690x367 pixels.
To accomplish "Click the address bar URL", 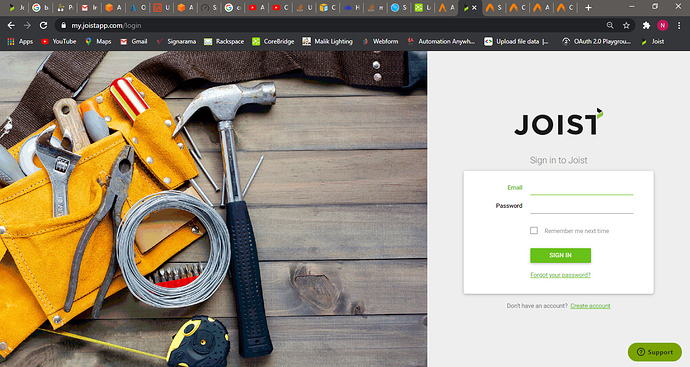I will [x=106, y=26].
